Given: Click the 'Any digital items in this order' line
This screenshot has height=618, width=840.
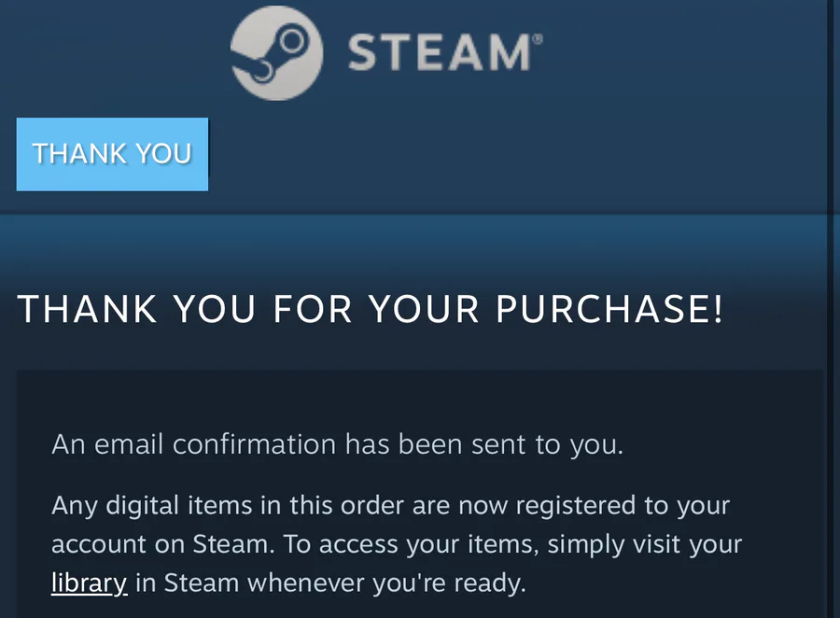Looking at the screenshot, I should (x=390, y=505).
